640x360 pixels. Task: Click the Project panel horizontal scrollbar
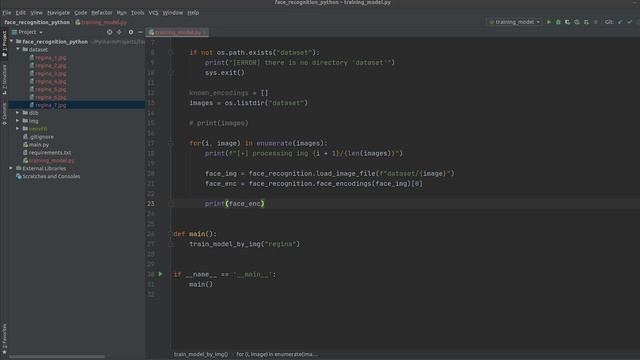point(57,357)
